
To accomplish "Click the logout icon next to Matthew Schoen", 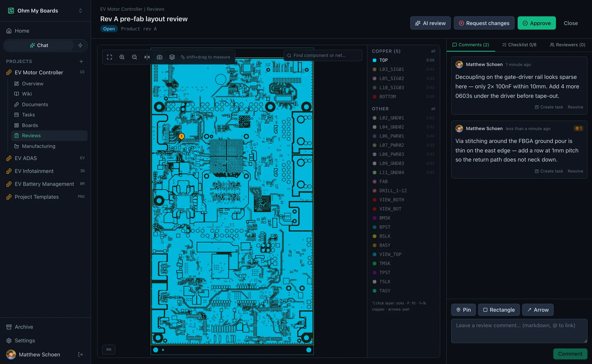I will 80,355.
